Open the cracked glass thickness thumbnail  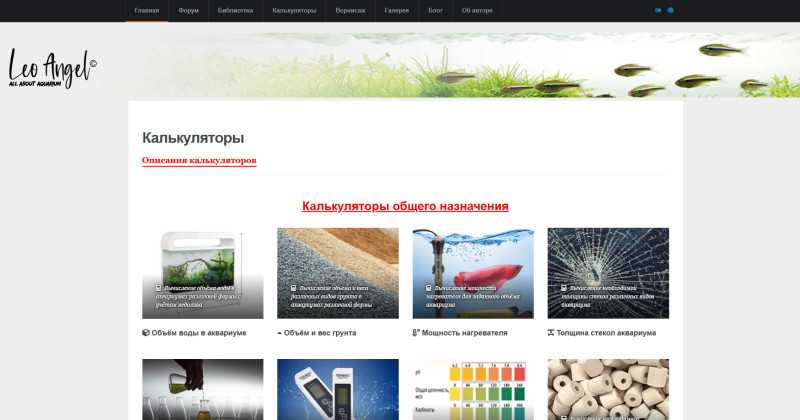pos(608,273)
